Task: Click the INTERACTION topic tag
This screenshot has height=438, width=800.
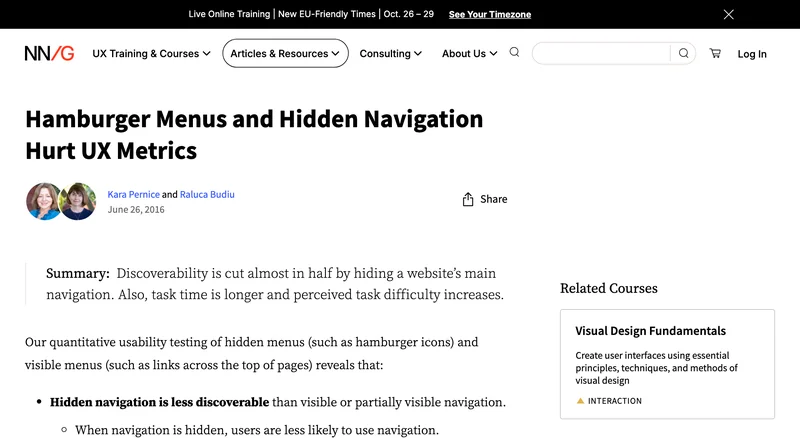Action: click(x=609, y=401)
